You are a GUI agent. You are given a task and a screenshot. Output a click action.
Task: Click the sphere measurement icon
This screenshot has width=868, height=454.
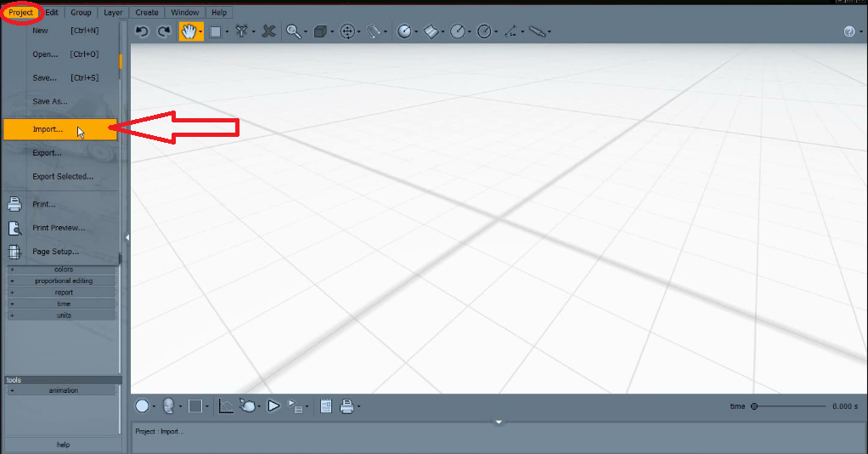pos(404,31)
